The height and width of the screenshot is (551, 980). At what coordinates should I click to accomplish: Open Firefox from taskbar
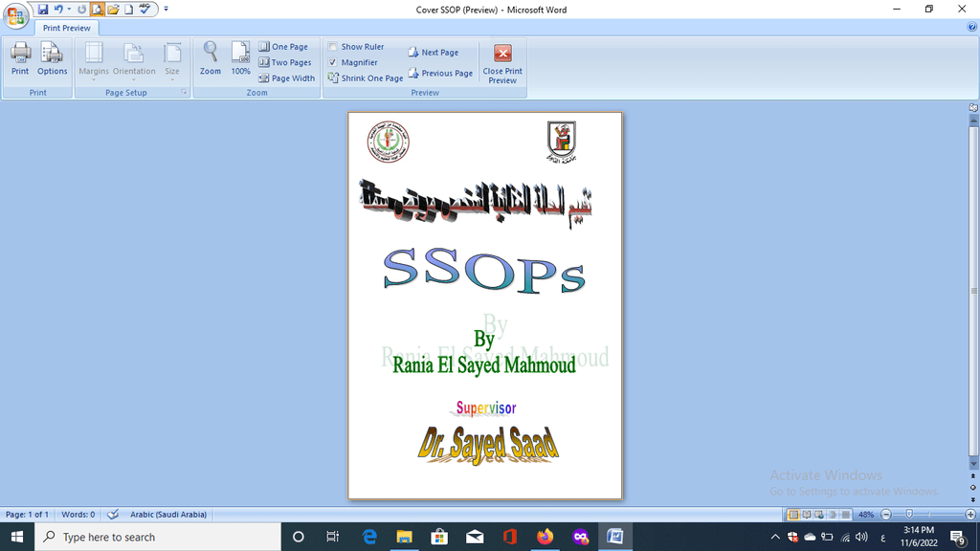[545, 537]
